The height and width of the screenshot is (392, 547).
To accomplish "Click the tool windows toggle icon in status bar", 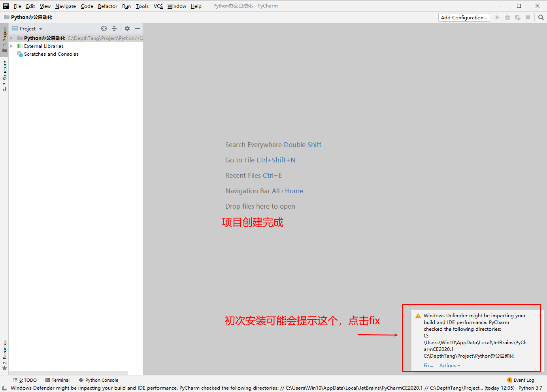I will (x=5, y=388).
